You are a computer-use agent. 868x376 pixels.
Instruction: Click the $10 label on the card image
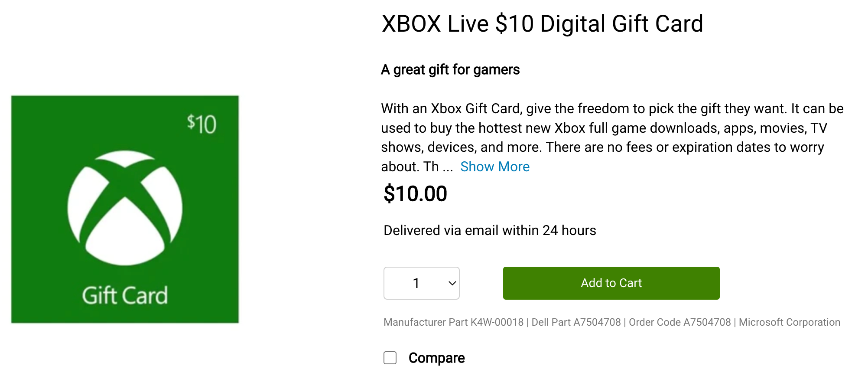(x=202, y=124)
